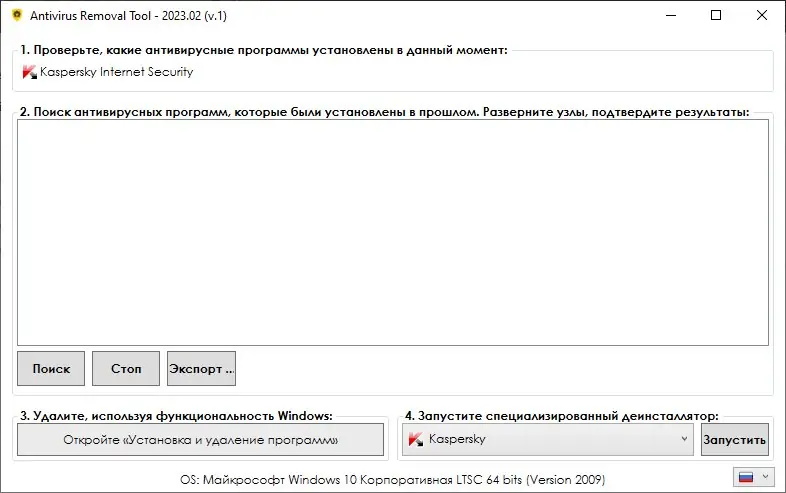Run the uninstaller with the Запустить button
The image size is (786, 493).
point(734,440)
